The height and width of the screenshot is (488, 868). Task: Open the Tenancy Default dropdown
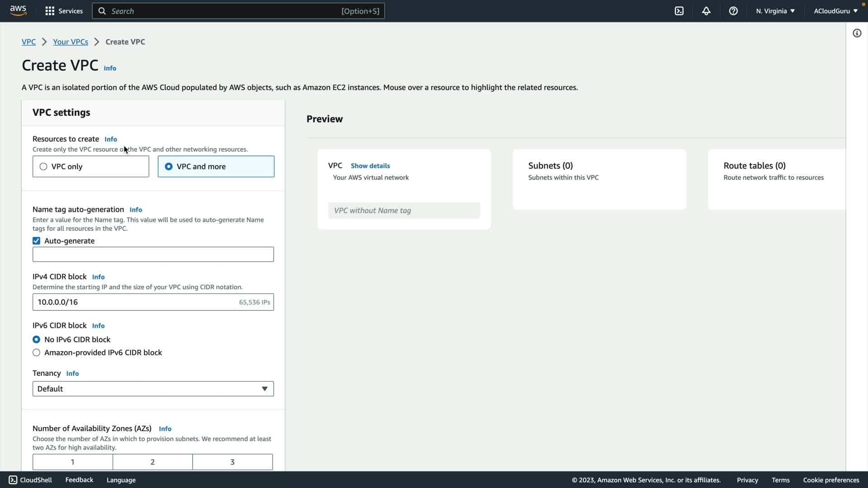(153, 389)
